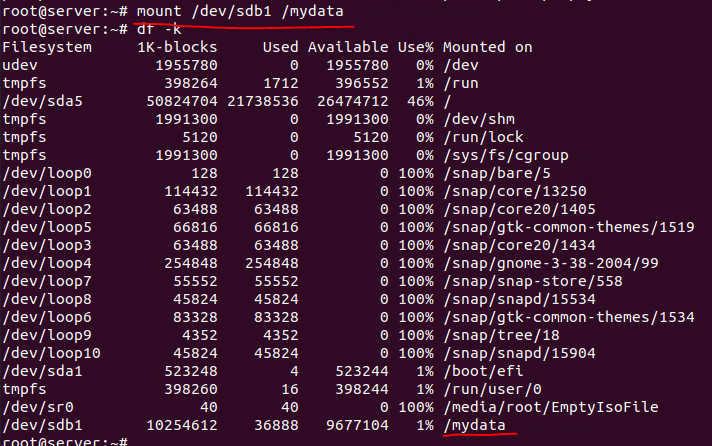Click the '/snap/gnome-3-38-2004/99' mount point
712x446 pixels.
click(550, 263)
